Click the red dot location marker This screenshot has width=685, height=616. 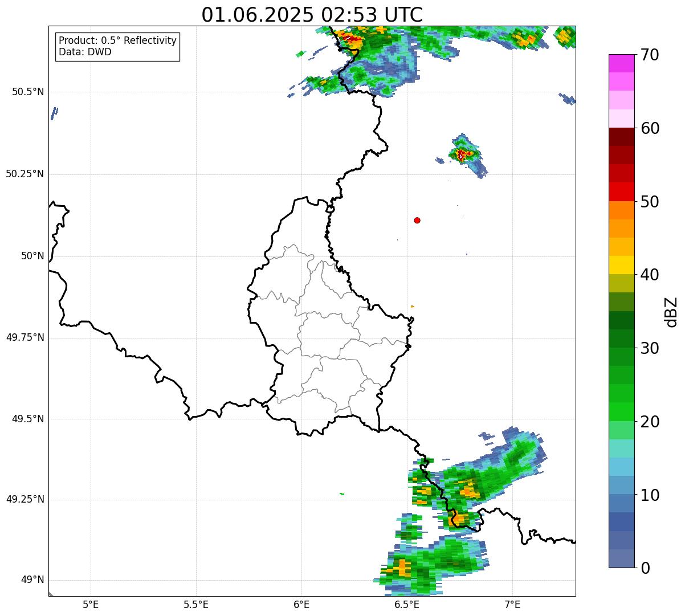[417, 221]
